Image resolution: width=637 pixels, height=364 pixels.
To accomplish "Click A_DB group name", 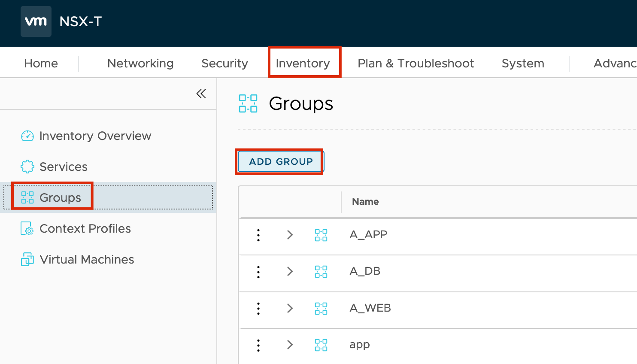I will coord(365,271).
